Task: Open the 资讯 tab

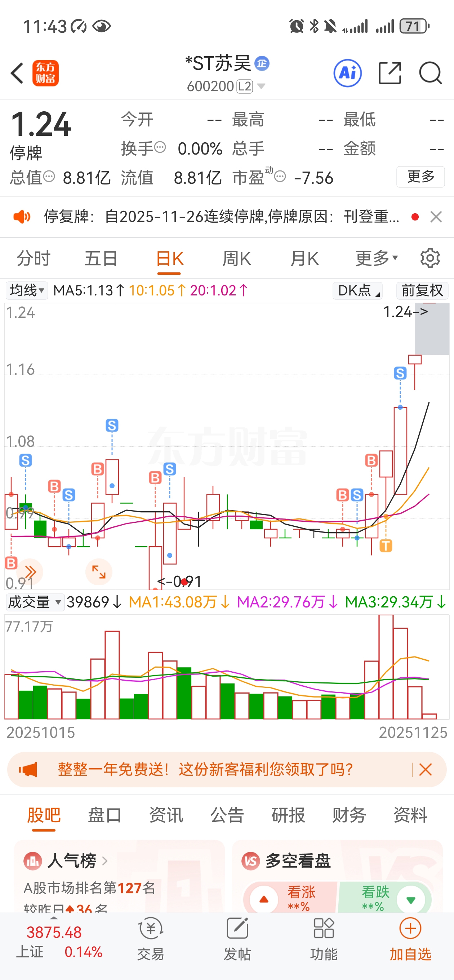Action: [166, 815]
